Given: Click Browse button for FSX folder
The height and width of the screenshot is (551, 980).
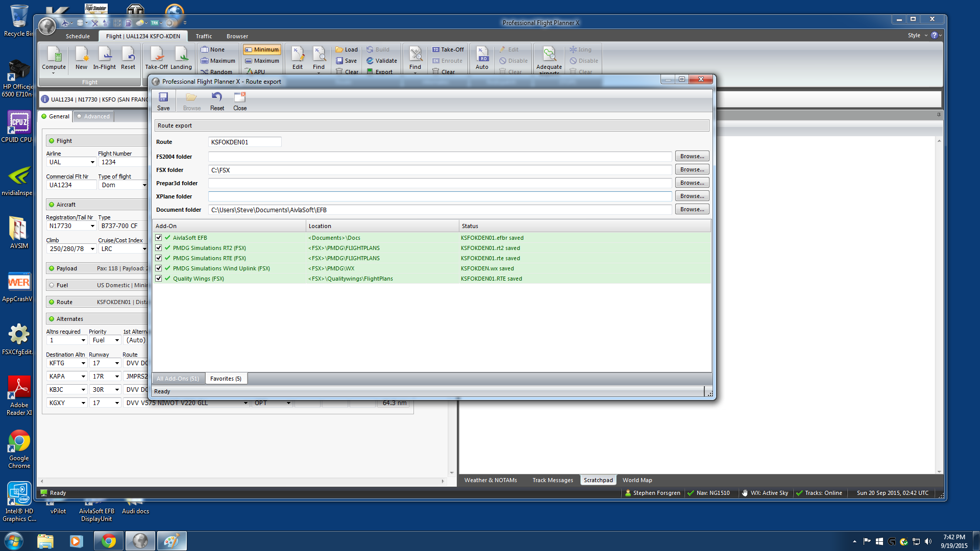Looking at the screenshot, I should [692, 169].
